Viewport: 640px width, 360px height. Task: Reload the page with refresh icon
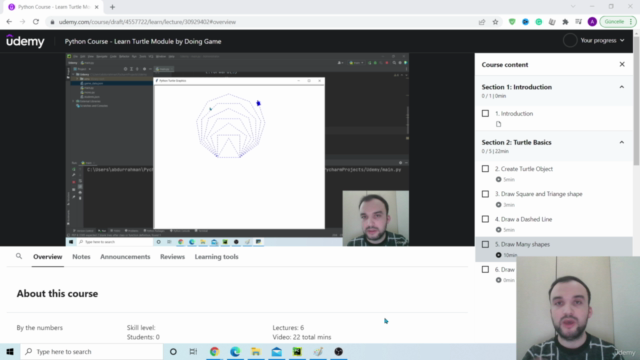coord(36,22)
